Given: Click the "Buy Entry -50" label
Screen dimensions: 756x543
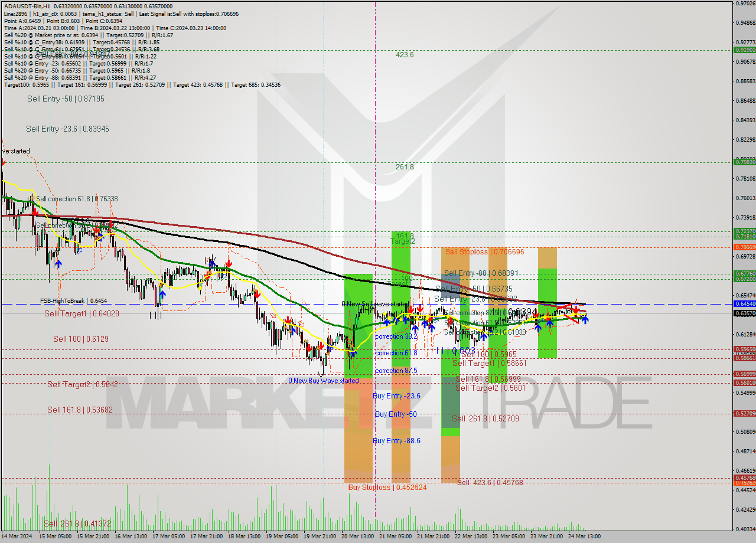Looking at the screenshot, I should coord(396,414).
